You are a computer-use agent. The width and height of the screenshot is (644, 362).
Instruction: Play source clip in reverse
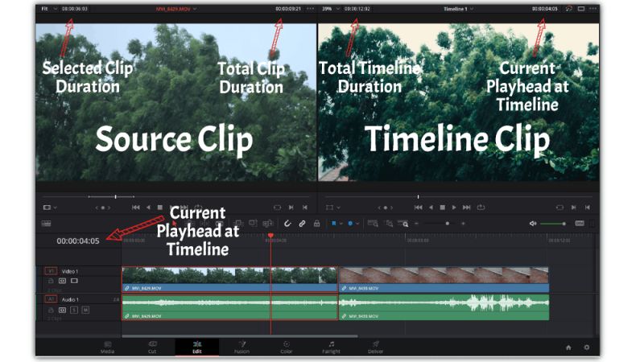[148, 208]
